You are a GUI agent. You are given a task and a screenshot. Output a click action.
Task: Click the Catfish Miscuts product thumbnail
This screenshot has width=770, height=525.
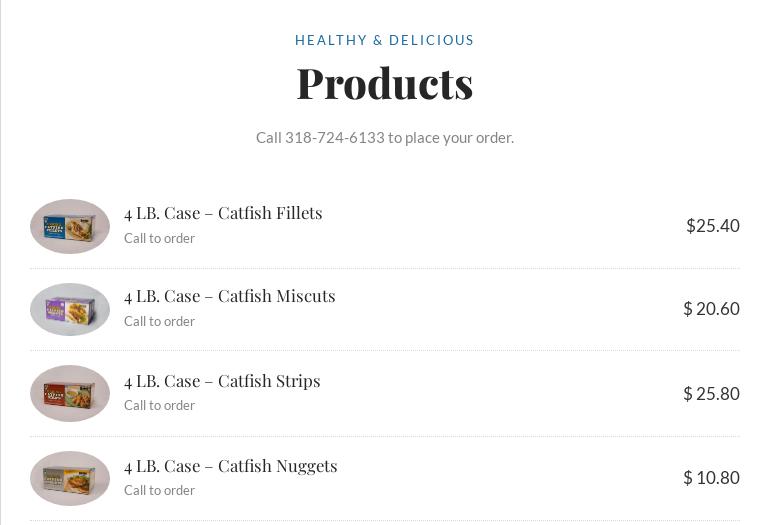tap(70, 309)
